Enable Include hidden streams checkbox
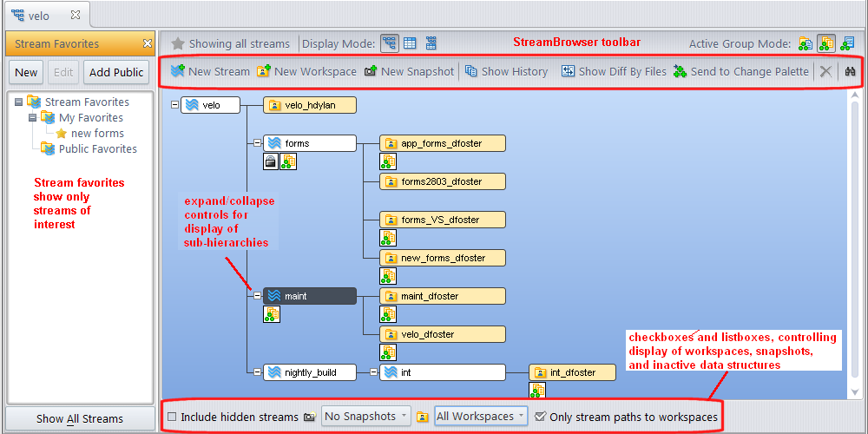 click(x=172, y=417)
